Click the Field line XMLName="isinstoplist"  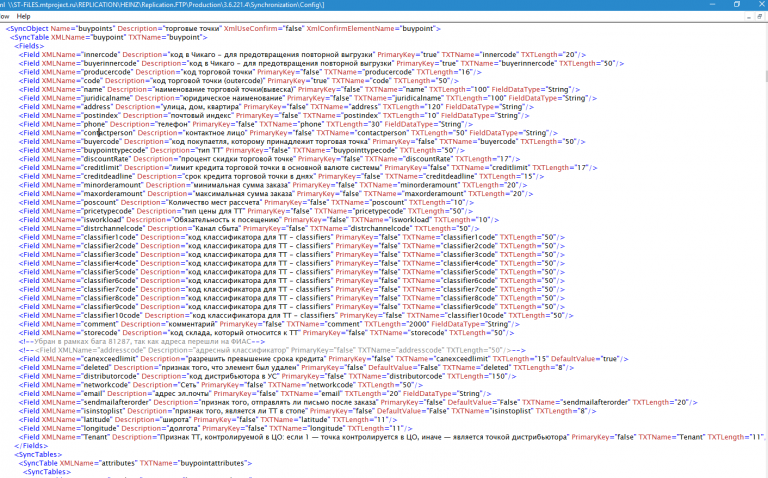pyautogui.click(x=307, y=411)
